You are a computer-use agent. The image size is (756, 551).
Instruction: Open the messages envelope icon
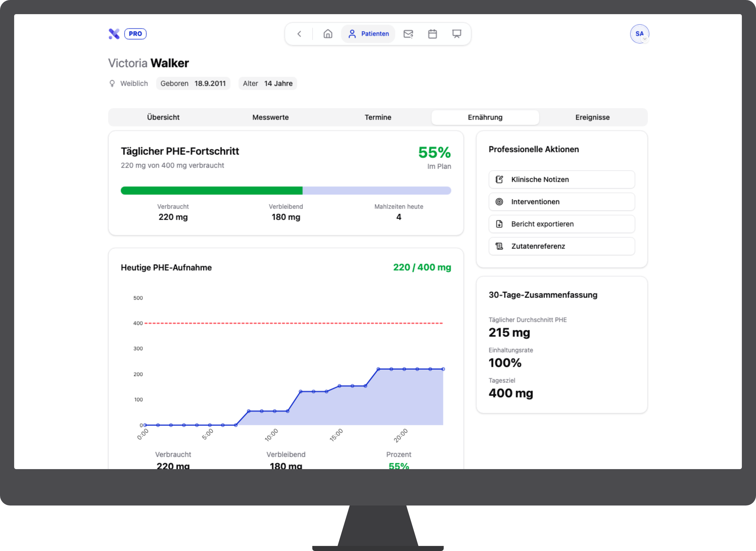click(408, 34)
